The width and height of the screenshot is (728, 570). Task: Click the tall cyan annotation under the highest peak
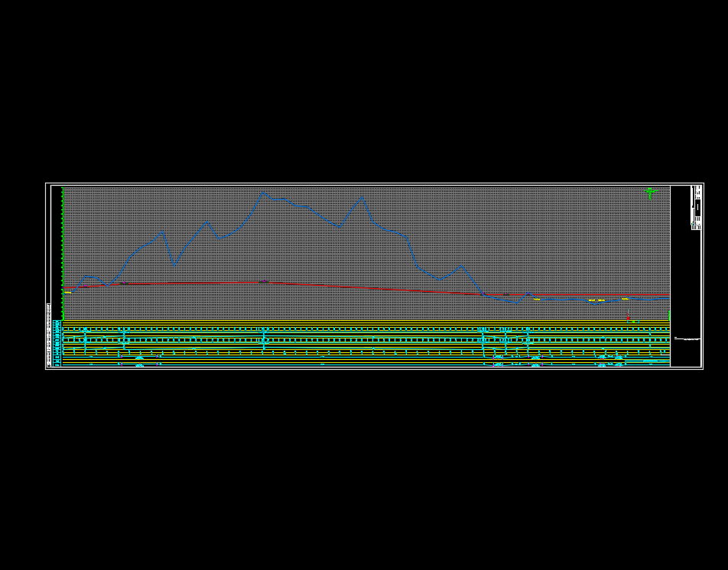pos(264,338)
